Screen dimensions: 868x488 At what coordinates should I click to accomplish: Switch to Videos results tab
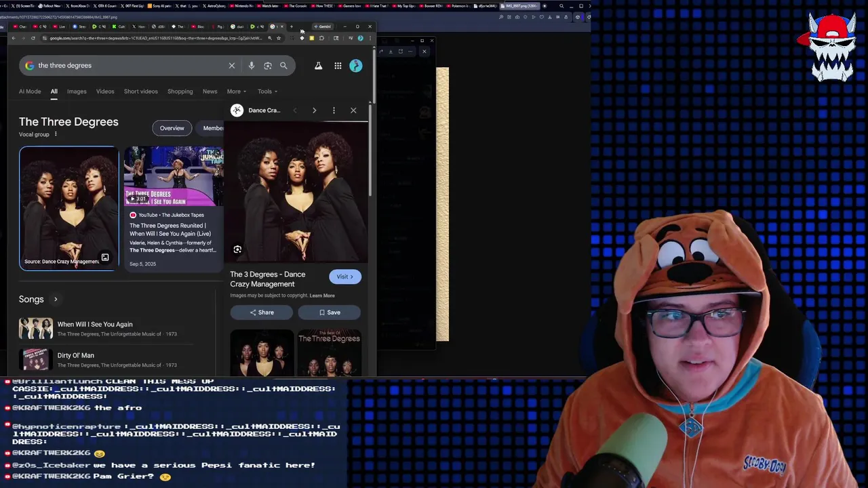[105, 91]
